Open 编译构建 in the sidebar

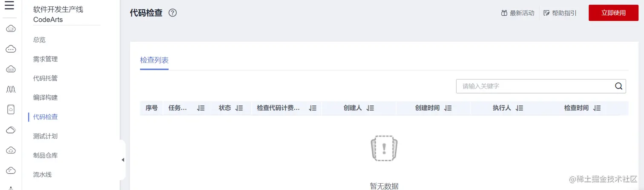46,97
